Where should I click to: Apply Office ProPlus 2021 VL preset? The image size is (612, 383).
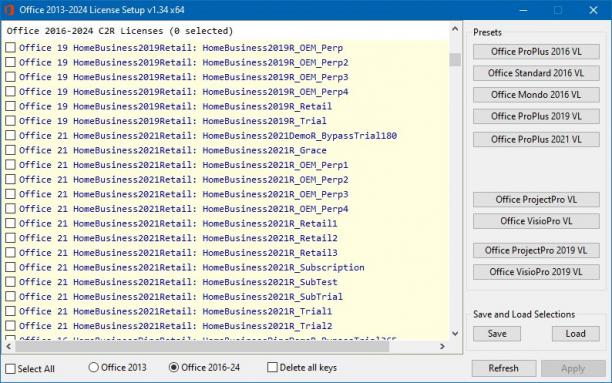click(536, 139)
